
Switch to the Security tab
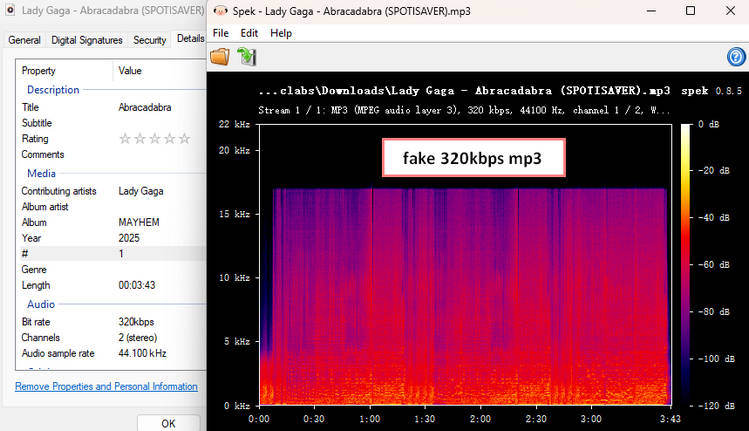pos(150,40)
